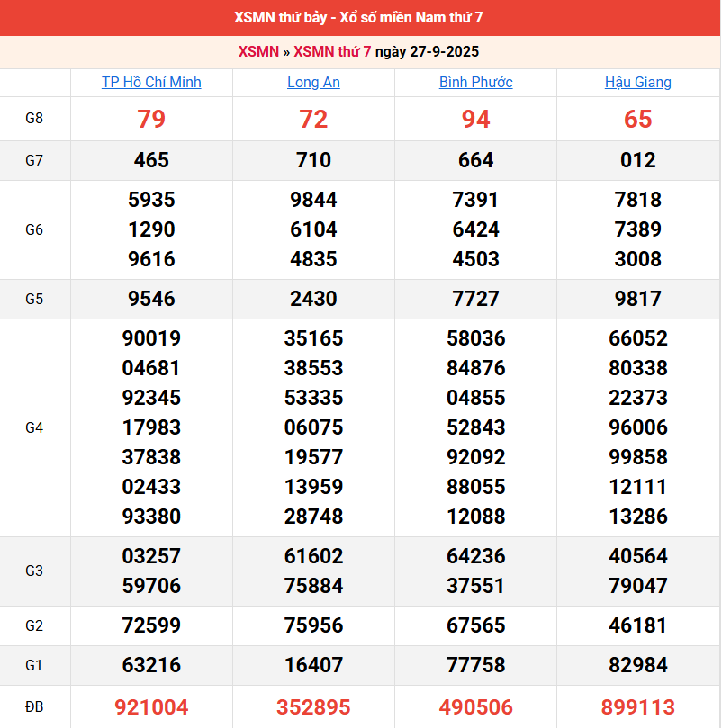Image resolution: width=722 pixels, height=728 pixels.
Task: Click G5 result 9546 for Hồ Chí Minh
Action: [x=151, y=299]
